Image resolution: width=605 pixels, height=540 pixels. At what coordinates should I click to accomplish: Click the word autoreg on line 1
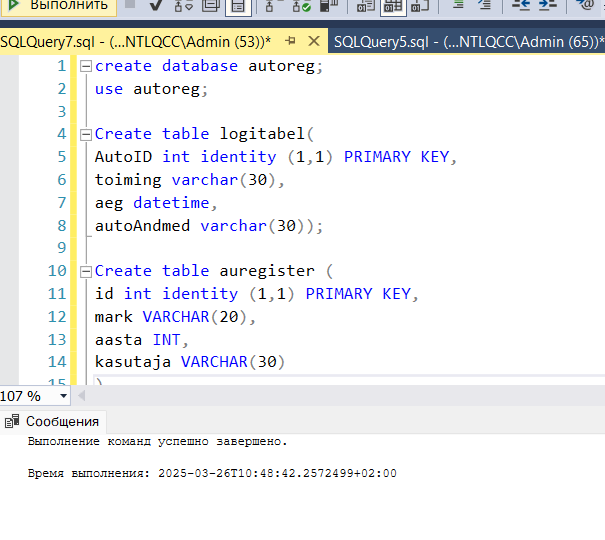point(282,66)
